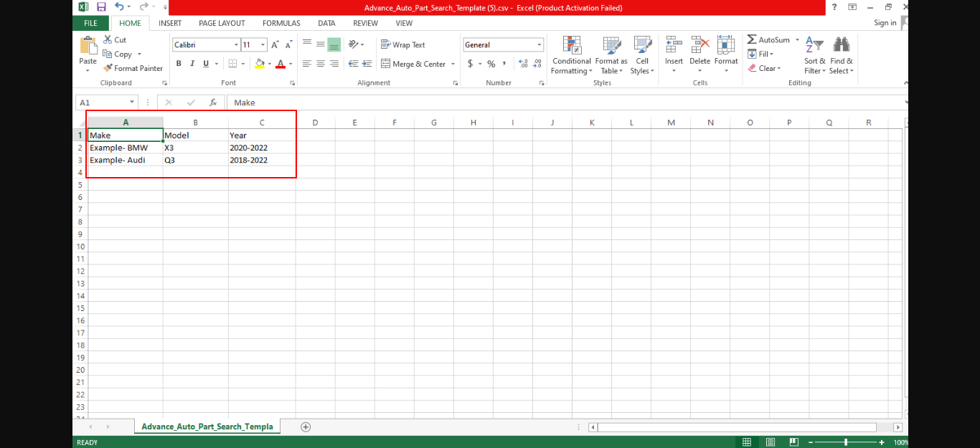
Task: Open the General number format dropdown
Action: pyautogui.click(x=540, y=44)
